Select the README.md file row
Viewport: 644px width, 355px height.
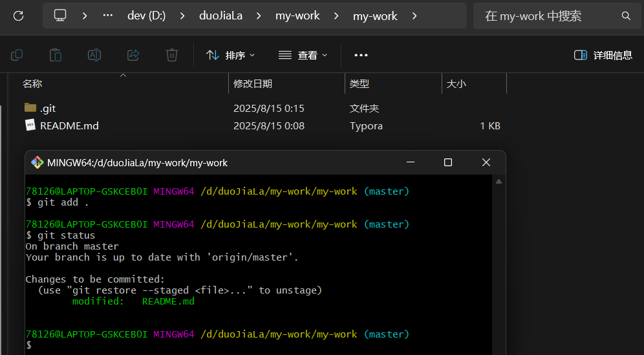pos(263,125)
